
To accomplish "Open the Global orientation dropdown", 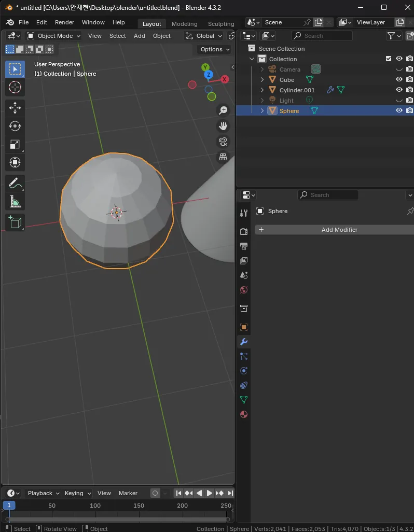I will (x=204, y=36).
